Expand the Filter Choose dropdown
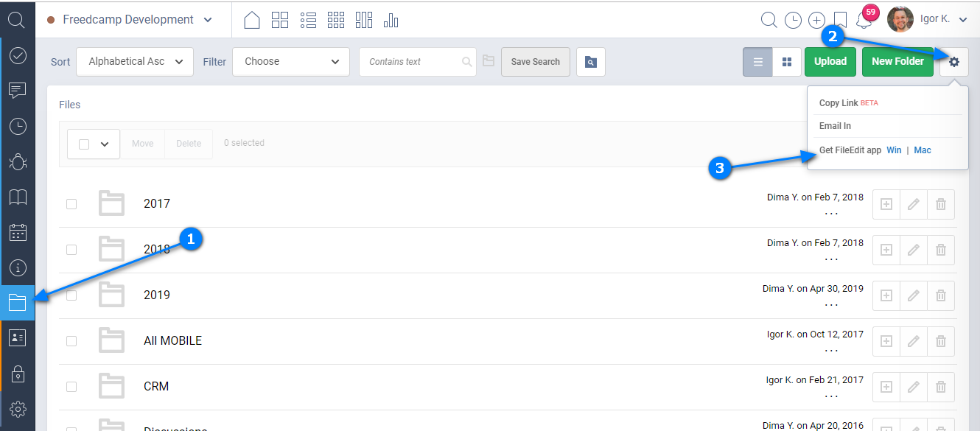This screenshot has width=980, height=431. 291,62
